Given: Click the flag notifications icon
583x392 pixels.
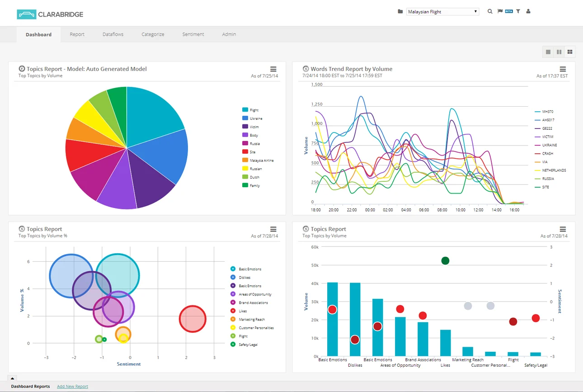Looking at the screenshot, I should point(499,11).
